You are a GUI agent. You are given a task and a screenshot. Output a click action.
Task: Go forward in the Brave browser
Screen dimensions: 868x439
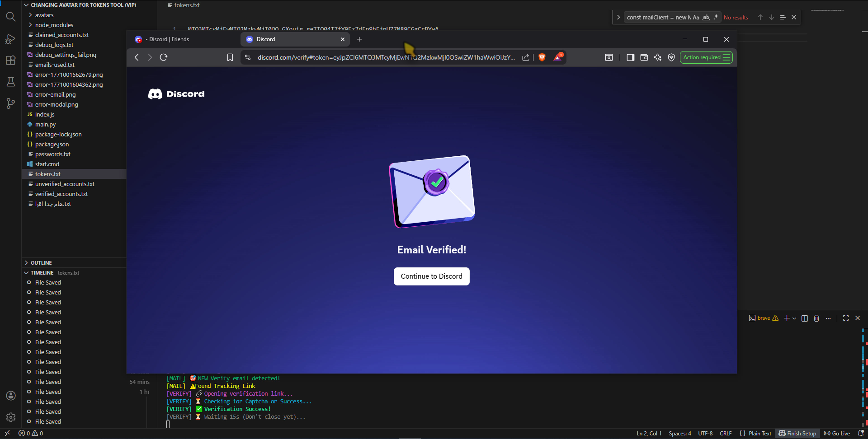150,57
